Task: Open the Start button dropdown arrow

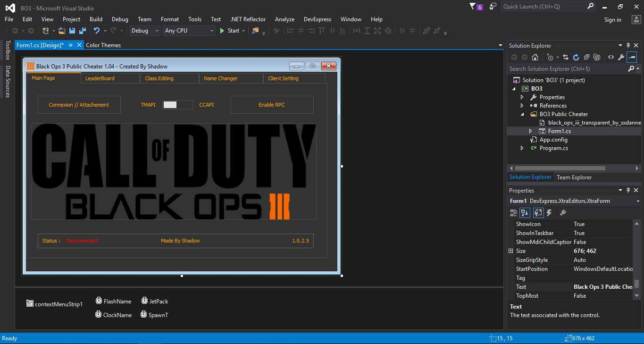Action: 243,31
